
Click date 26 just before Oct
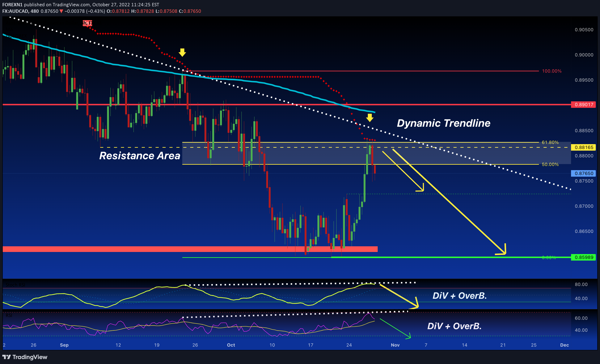tap(195, 345)
